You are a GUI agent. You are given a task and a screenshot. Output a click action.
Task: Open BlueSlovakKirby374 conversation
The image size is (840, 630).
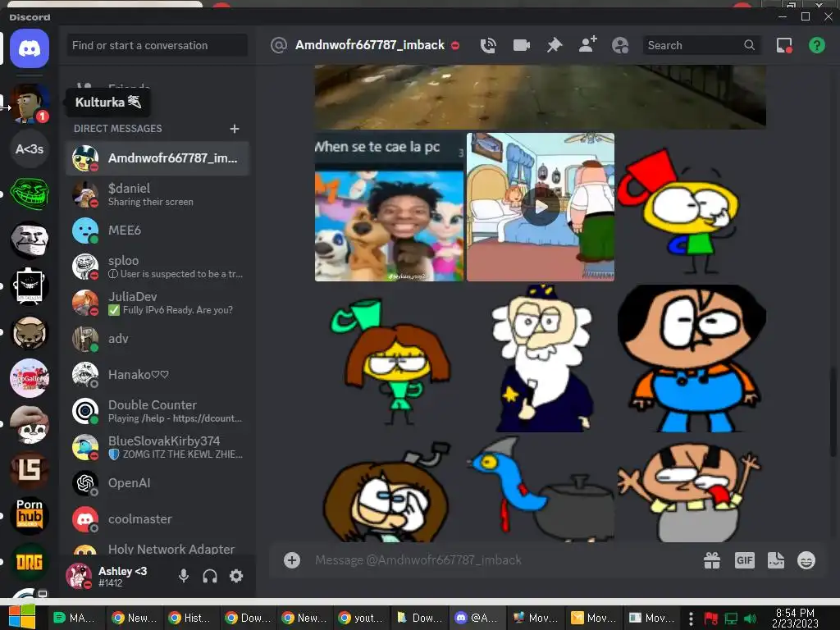pyautogui.click(x=157, y=447)
